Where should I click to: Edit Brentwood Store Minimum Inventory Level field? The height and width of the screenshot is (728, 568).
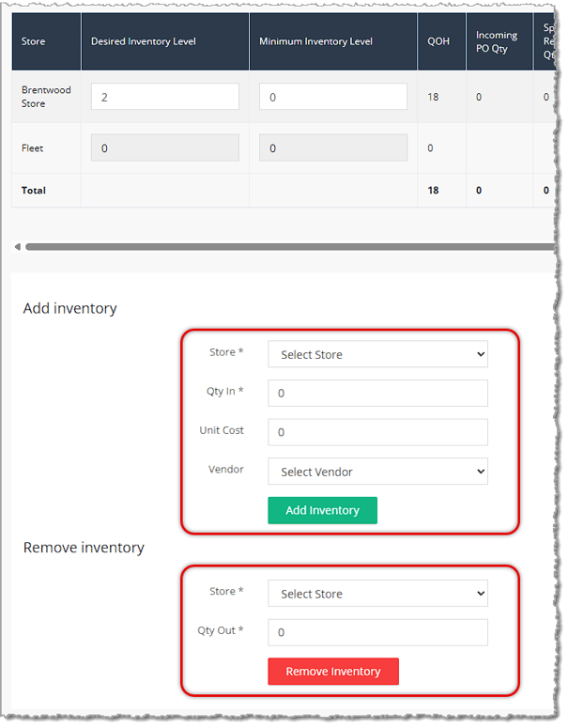[x=333, y=97]
